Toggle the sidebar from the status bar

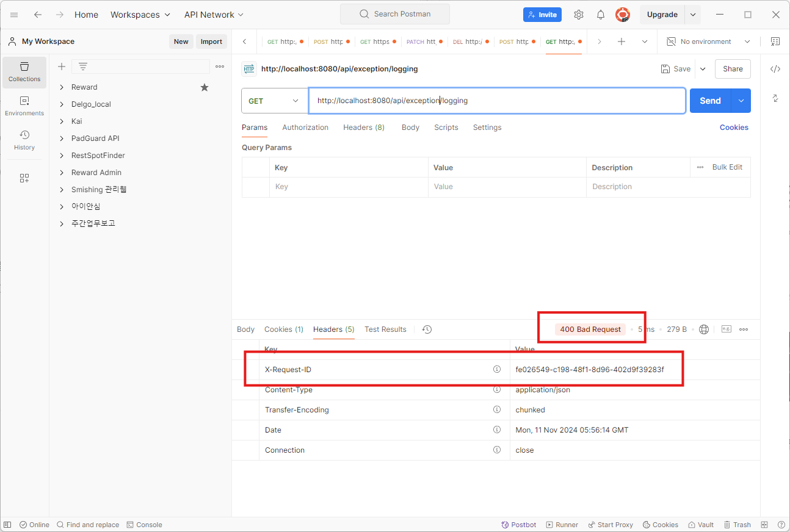[x=8, y=525]
